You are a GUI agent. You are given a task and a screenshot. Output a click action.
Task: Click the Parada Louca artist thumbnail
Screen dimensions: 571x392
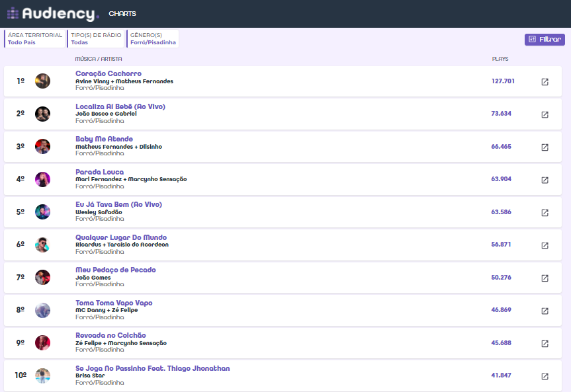tap(42, 179)
